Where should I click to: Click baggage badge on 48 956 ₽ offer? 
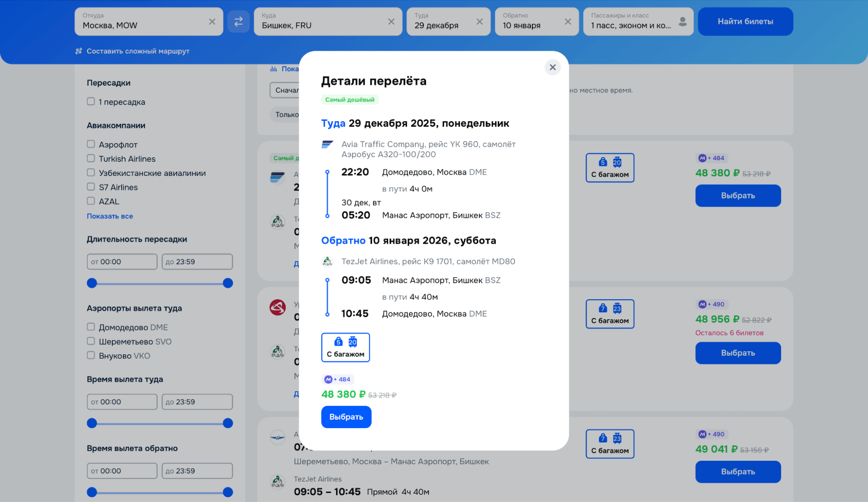610,314
